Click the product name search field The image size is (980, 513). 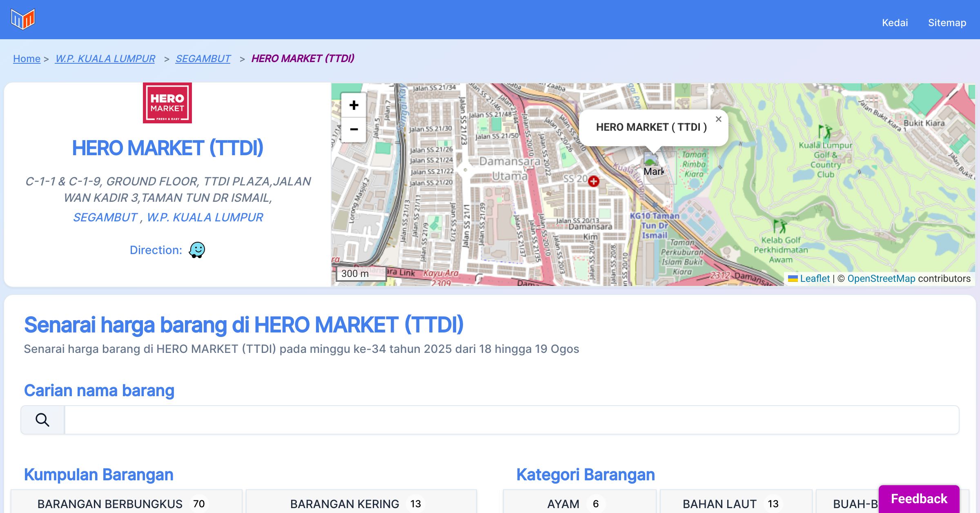[511, 420]
